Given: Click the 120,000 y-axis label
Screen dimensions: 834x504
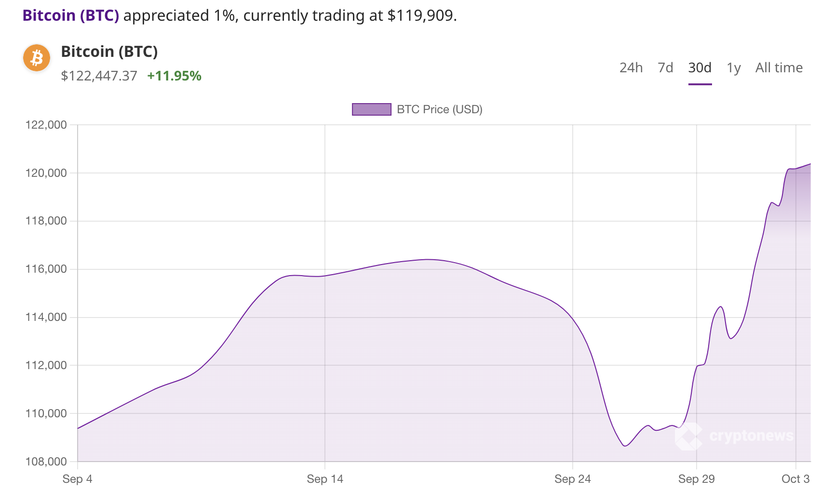Looking at the screenshot, I should [x=46, y=173].
